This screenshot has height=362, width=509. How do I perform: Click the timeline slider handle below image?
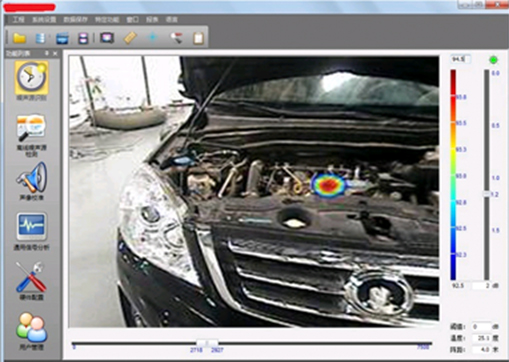207,343
